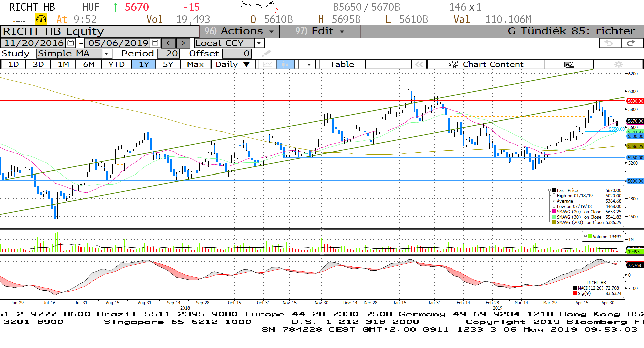
Task: Click the intraday sparkline mini chart
Action: (260, 6)
